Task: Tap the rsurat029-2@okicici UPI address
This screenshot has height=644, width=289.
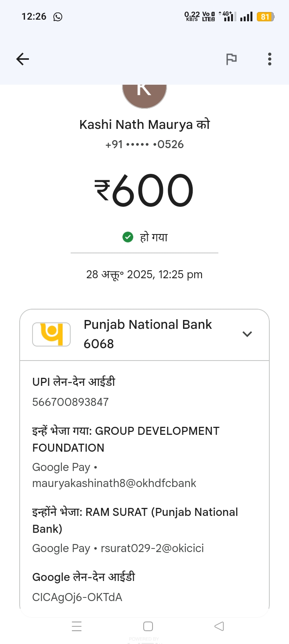Action: tap(152, 548)
